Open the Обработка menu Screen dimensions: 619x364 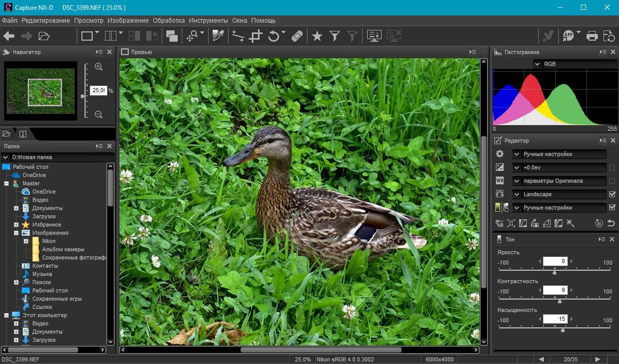pyautogui.click(x=169, y=21)
